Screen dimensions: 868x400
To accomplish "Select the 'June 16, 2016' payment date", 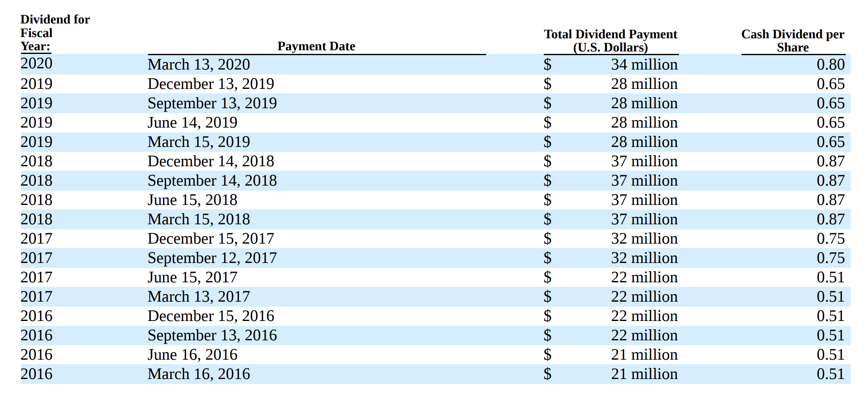I will pos(192,355).
